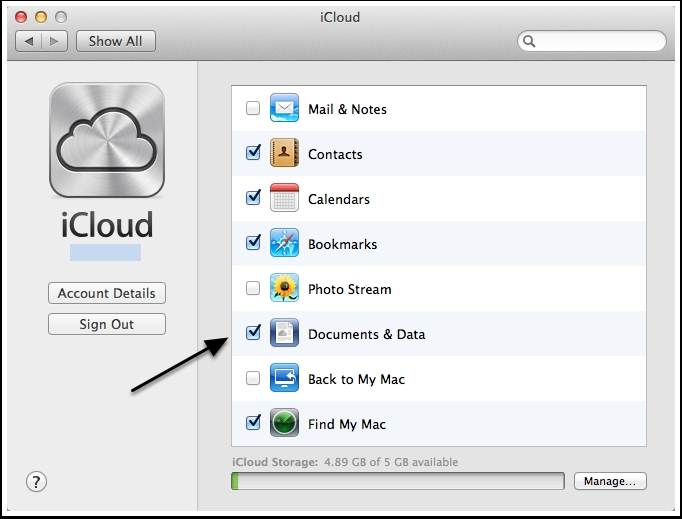The width and height of the screenshot is (682, 519).
Task: Open the Manage... storage button
Action: tap(610, 481)
